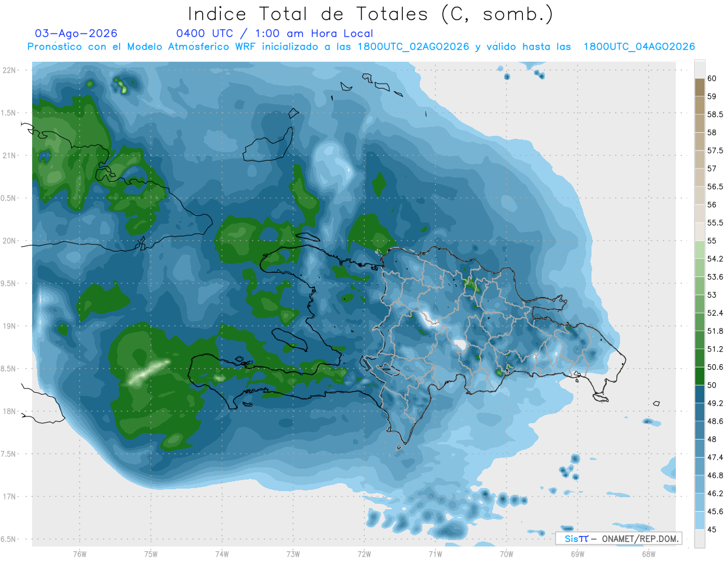Click the '1800UTC_02AGO2026' initialization time text
728x562 pixels.
[x=413, y=47]
